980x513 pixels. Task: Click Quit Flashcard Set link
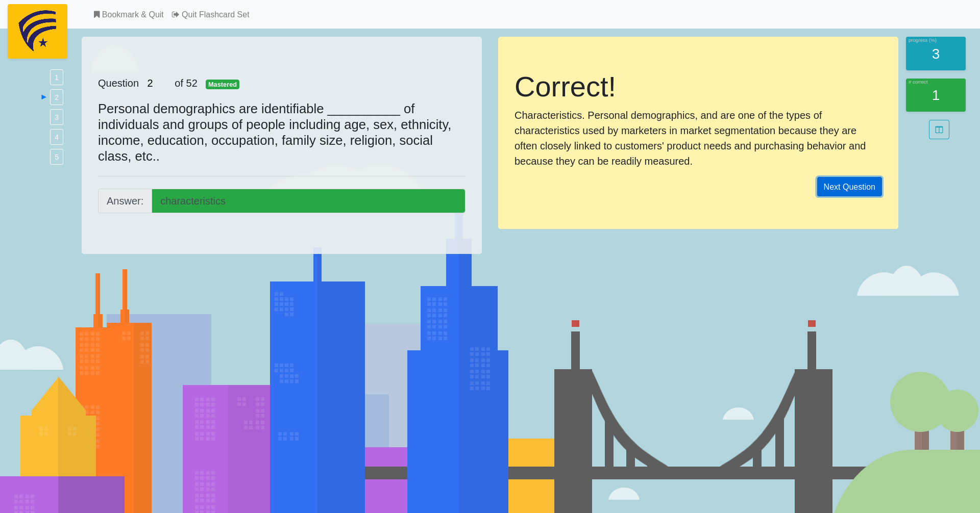click(211, 14)
